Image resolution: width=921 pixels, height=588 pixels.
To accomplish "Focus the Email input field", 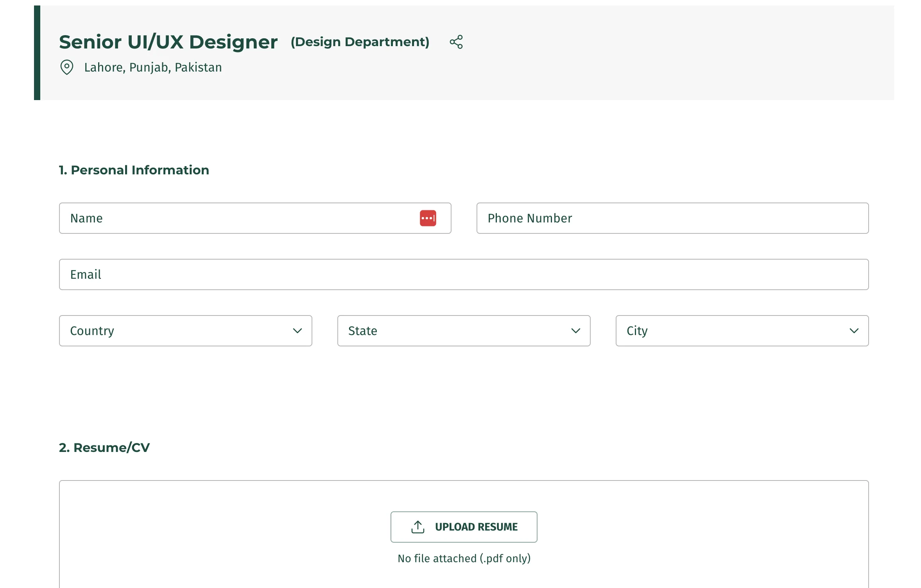I will 464,274.
